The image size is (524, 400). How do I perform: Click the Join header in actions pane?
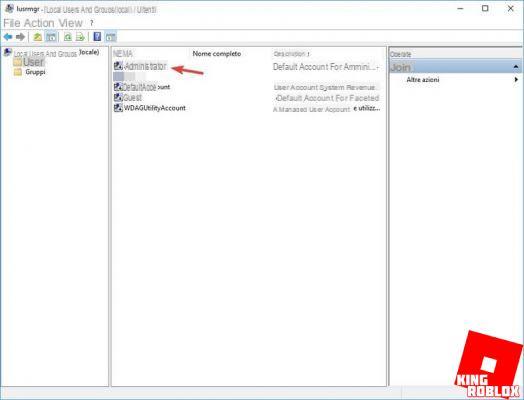tap(455, 67)
